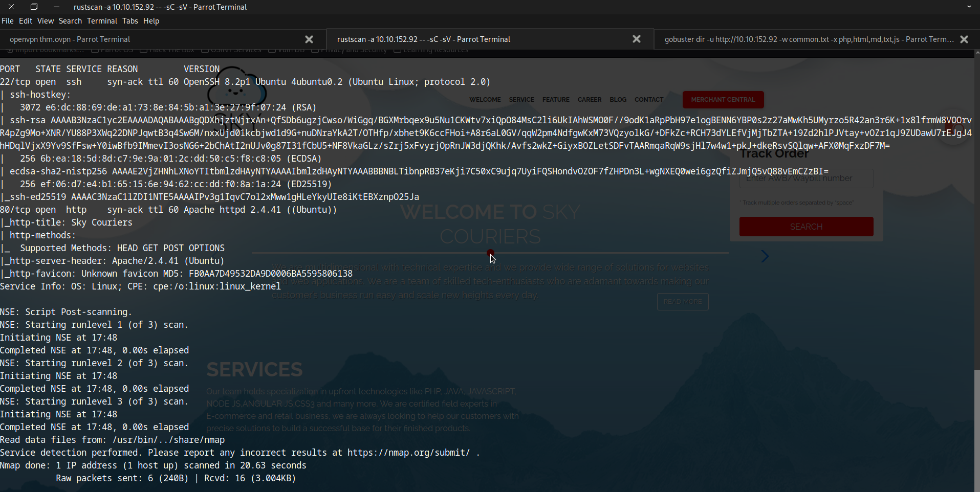Open the Edit menu

tap(26, 21)
